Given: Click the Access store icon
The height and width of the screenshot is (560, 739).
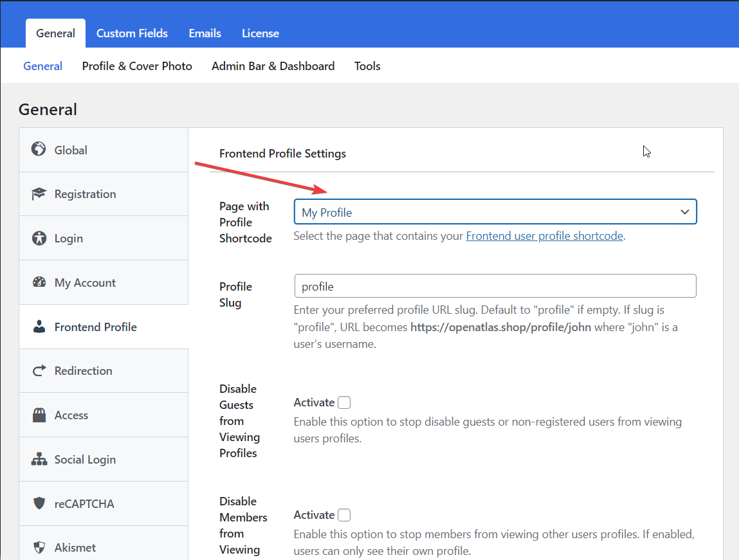Looking at the screenshot, I should click(x=39, y=415).
